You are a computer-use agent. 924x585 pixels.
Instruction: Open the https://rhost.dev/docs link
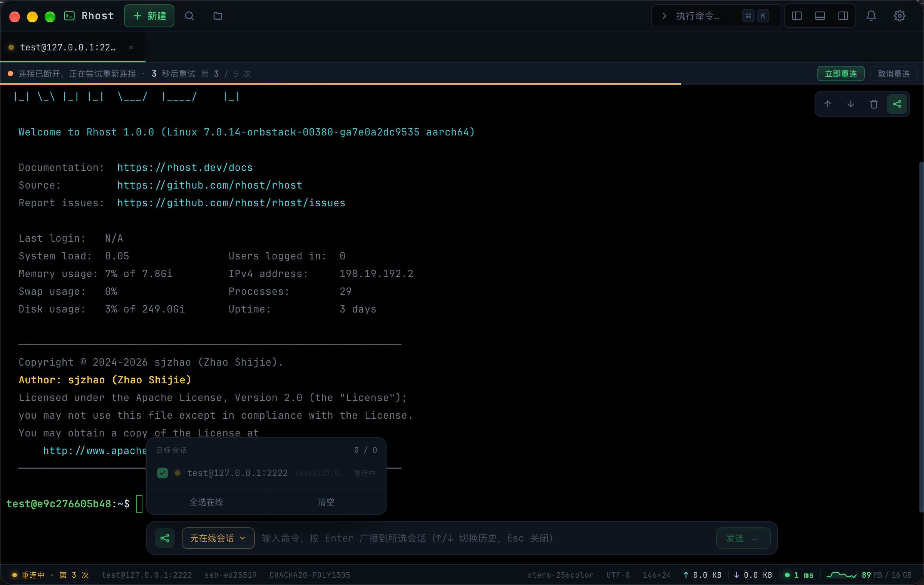pos(185,167)
